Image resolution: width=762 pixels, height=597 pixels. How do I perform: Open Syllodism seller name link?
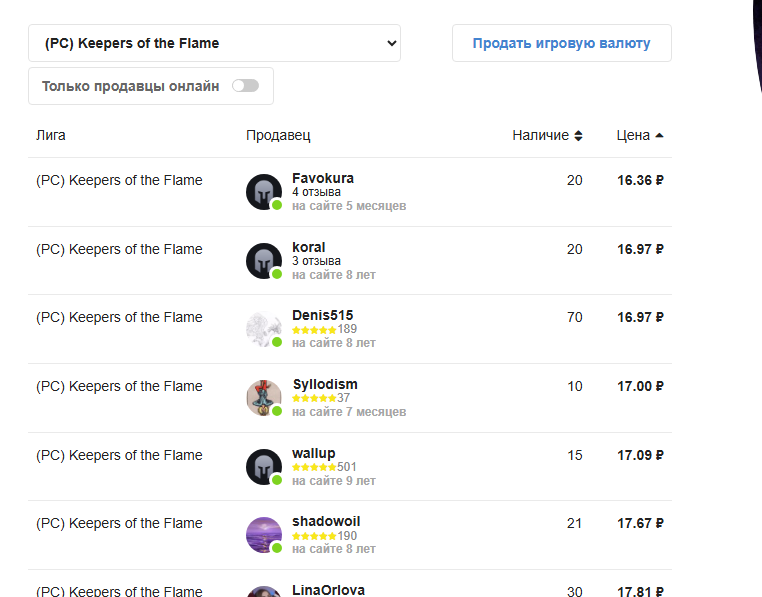[324, 384]
